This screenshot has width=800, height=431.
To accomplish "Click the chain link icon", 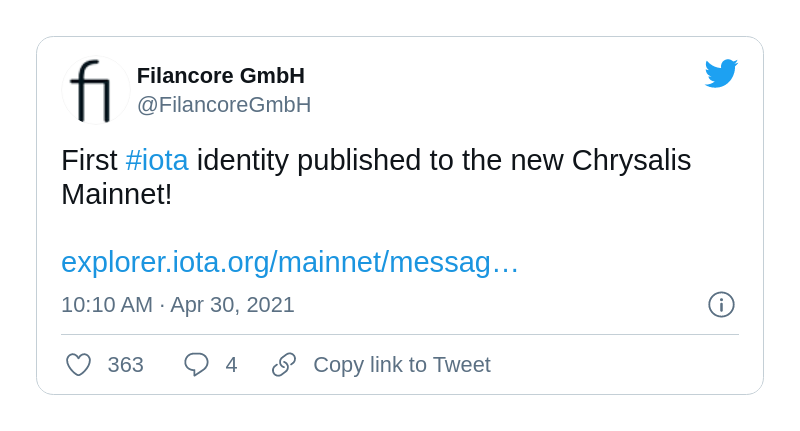I will (284, 365).
